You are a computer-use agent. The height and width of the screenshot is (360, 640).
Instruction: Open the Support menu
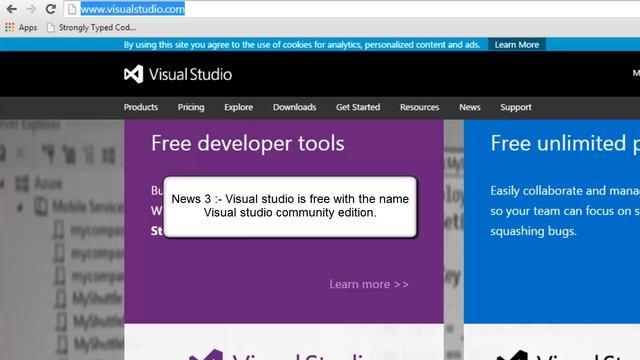point(516,107)
